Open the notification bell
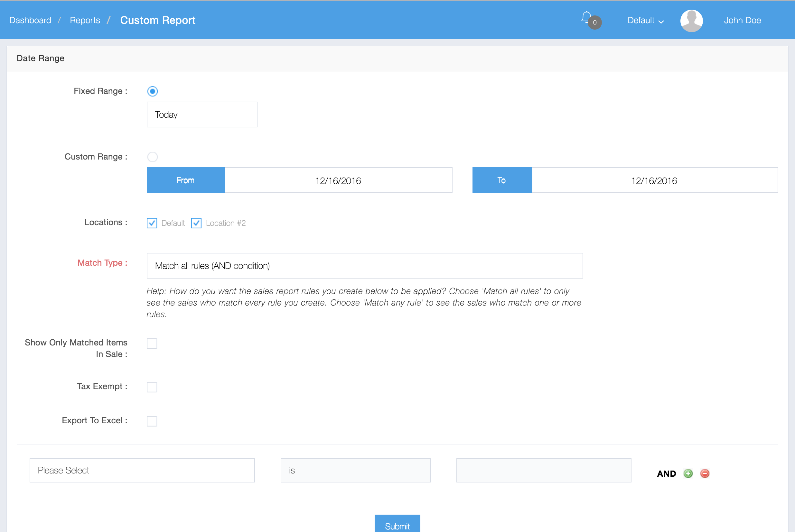 point(586,19)
